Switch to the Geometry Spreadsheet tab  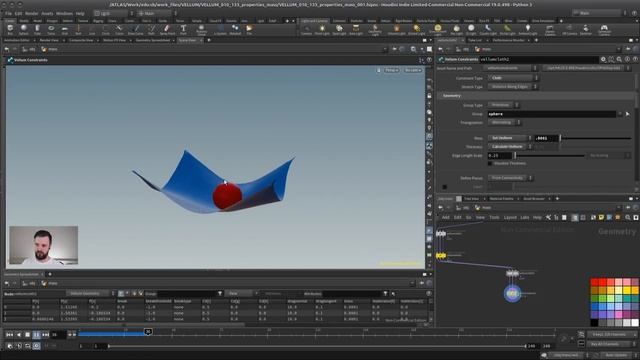pyautogui.click(x=153, y=40)
